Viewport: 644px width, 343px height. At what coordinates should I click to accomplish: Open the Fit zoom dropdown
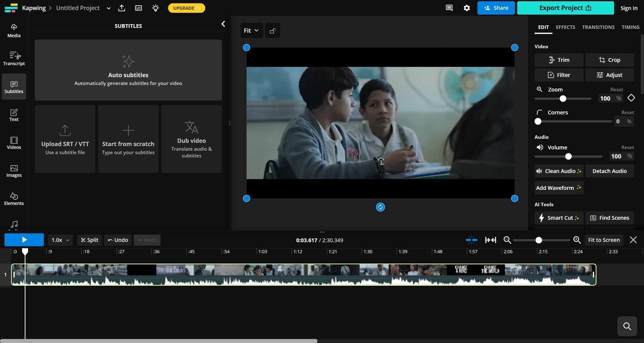tap(252, 31)
